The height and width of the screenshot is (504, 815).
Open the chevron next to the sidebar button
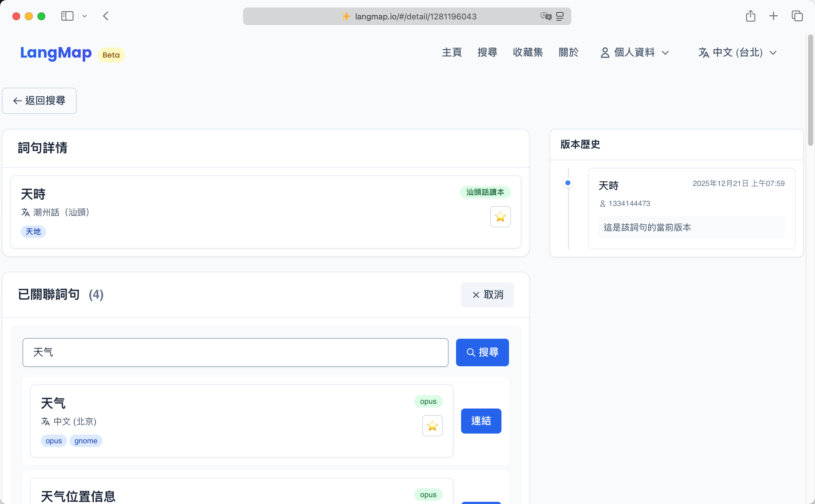[85, 16]
